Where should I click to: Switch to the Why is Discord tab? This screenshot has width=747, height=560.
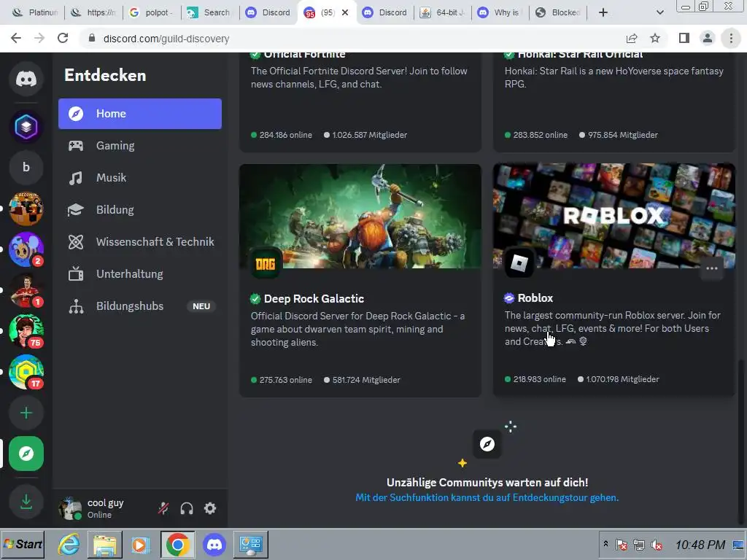click(x=500, y=12)
